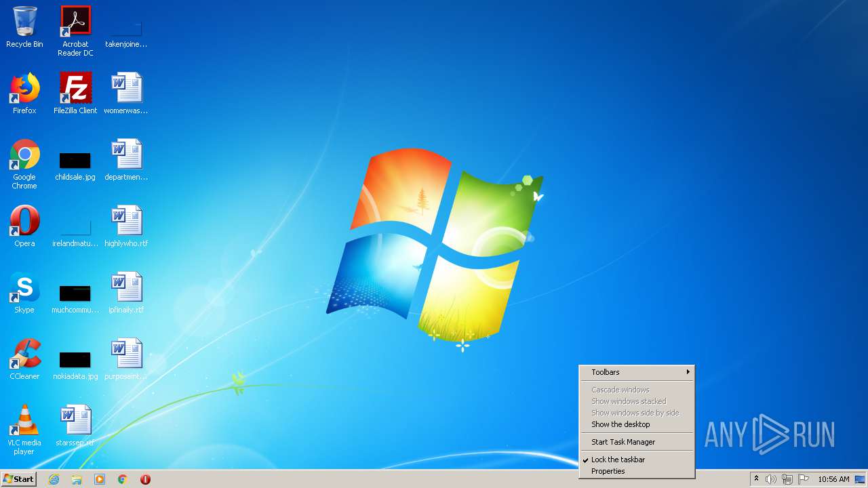Click the Start button
This screenshot has width=868, height=488.
pos(18,479)
